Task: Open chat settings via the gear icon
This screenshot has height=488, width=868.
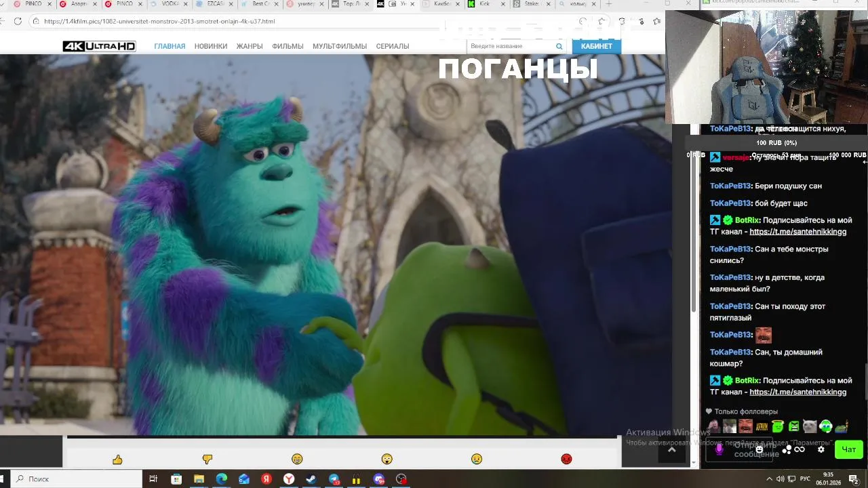Action: coord(821,449)
